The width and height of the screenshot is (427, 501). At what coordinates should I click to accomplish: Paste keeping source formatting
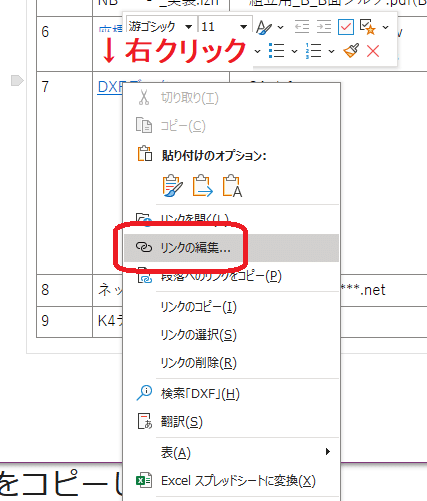(x=172, y=186)
